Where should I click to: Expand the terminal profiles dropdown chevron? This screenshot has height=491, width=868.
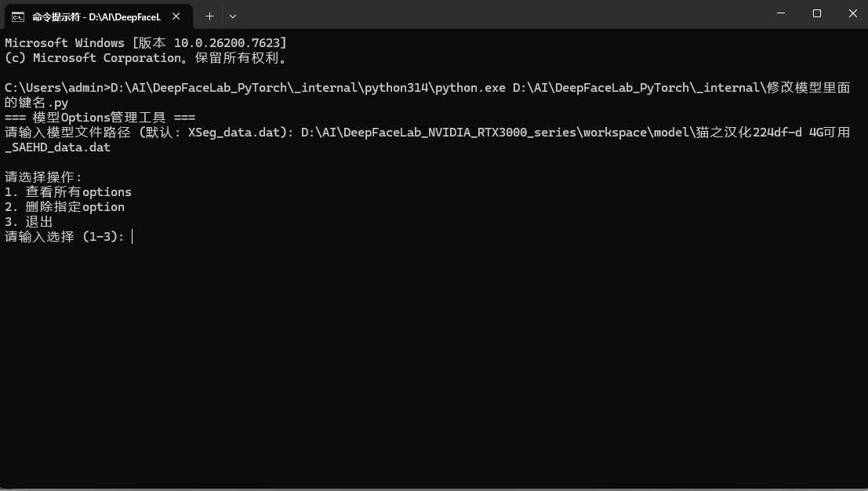(233, 16)
